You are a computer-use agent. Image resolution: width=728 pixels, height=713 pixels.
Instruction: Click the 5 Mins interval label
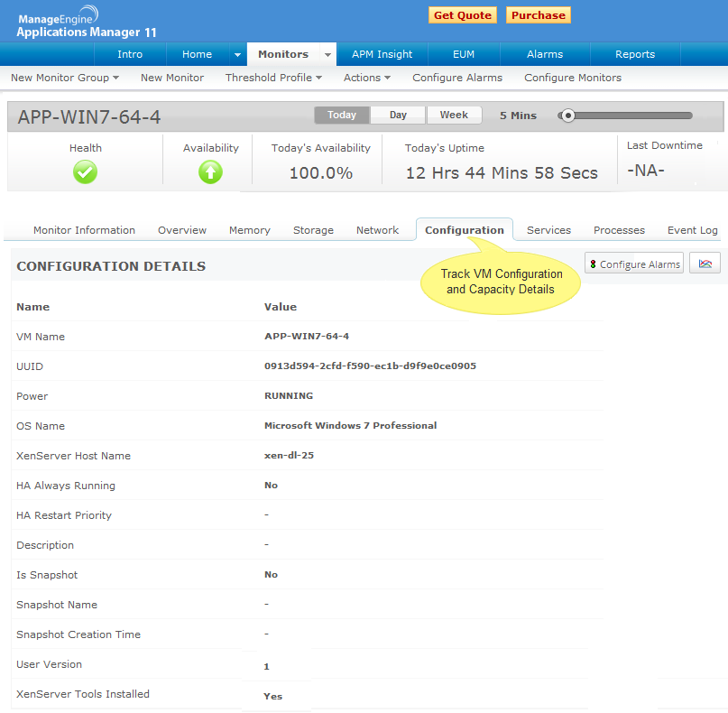[518, 116]
